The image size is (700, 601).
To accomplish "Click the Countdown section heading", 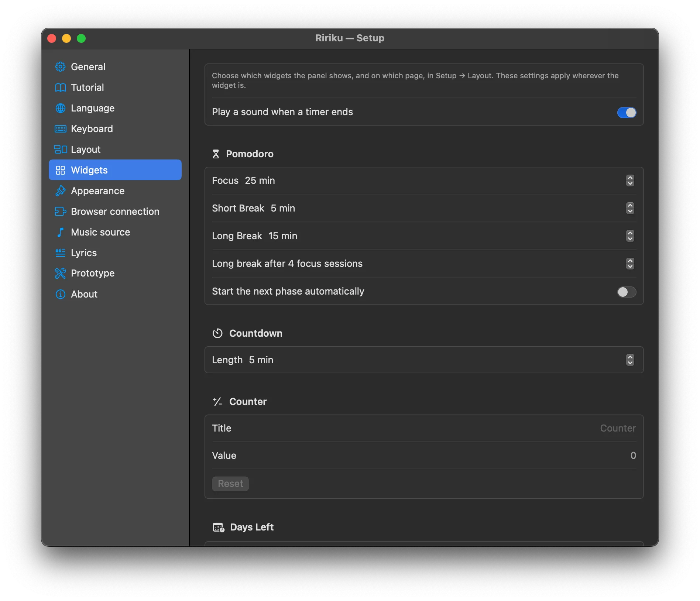I will 255,333.
